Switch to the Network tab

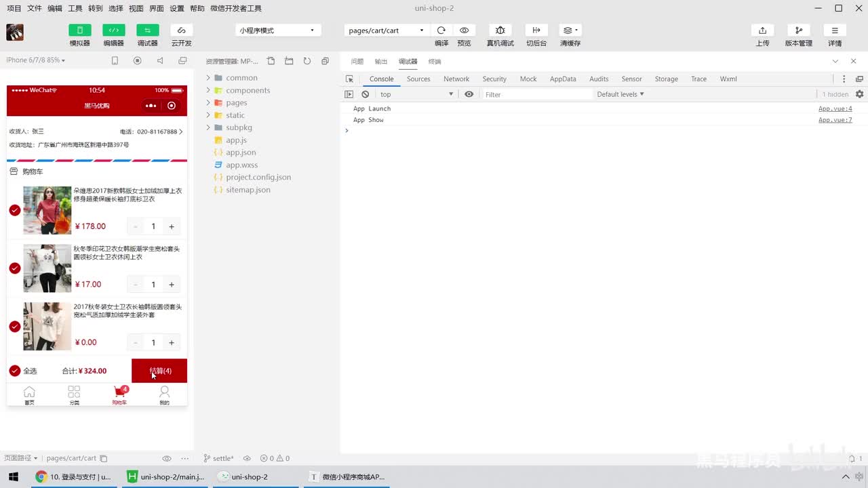click(456, 79)
